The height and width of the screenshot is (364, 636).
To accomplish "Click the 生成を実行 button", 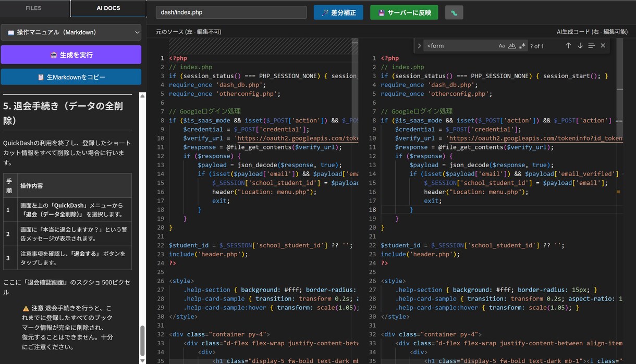I will pyautogui.click(x=71, y=55).
